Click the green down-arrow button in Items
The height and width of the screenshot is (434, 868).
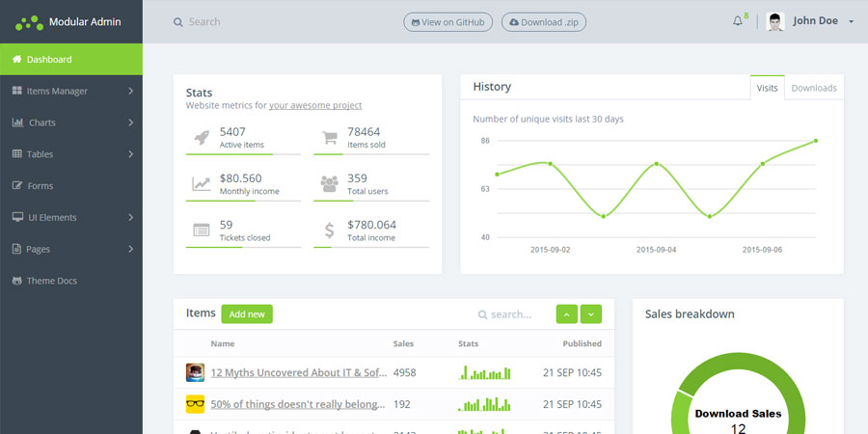[590, 313]
